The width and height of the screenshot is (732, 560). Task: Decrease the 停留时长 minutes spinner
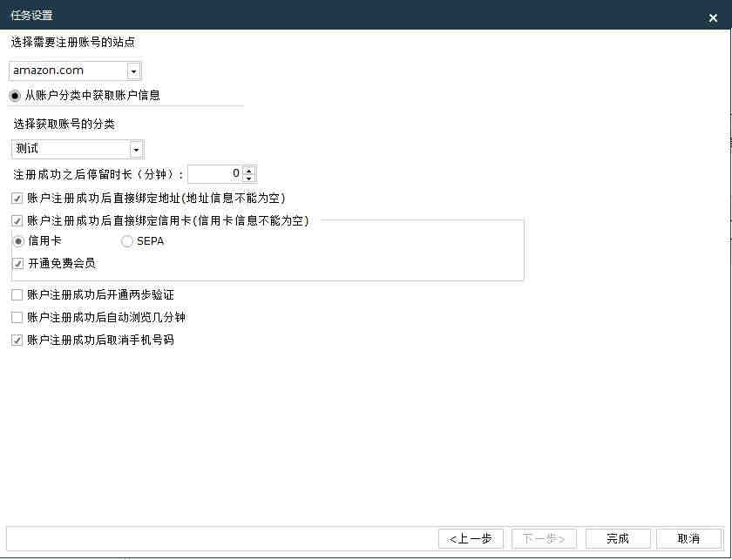pyautogui.click(x=249, y=179)
